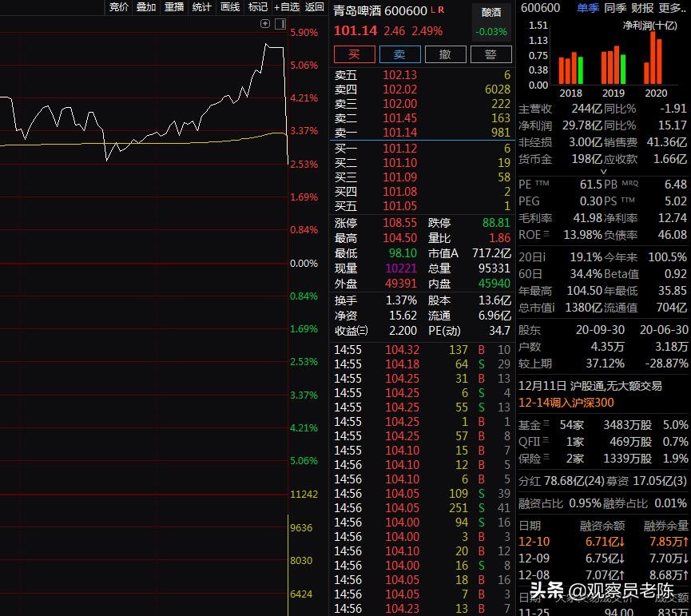Click the 现量 value 10221
Screen dimensions: 691x616
point(401,268)
